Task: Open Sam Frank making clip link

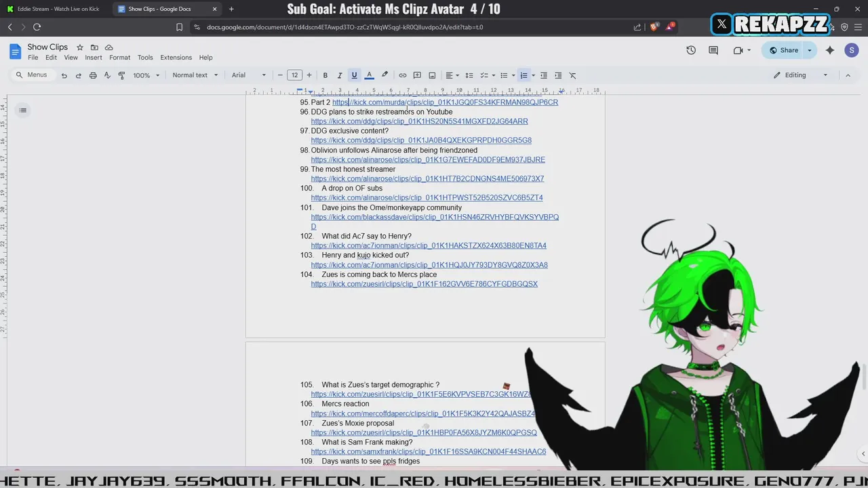Action: pos(429,451)
